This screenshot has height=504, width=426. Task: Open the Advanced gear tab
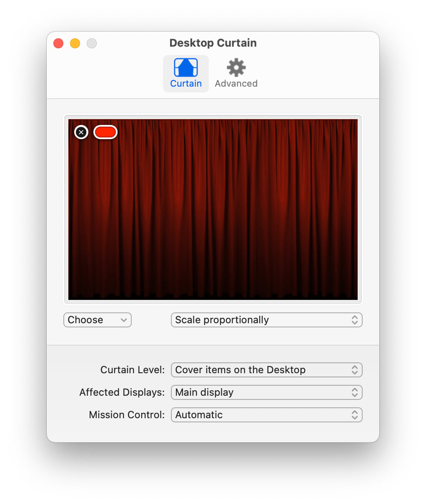[x=236, y=73]
